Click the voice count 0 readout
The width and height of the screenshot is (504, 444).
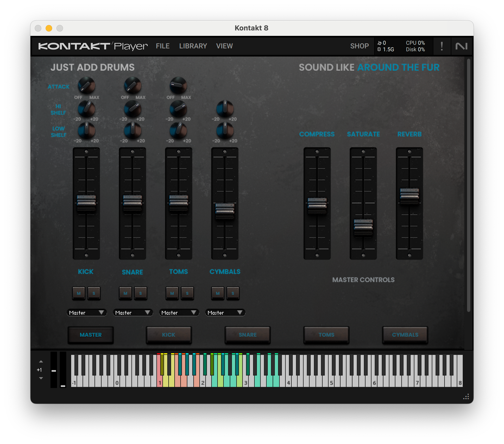[382, 43]
